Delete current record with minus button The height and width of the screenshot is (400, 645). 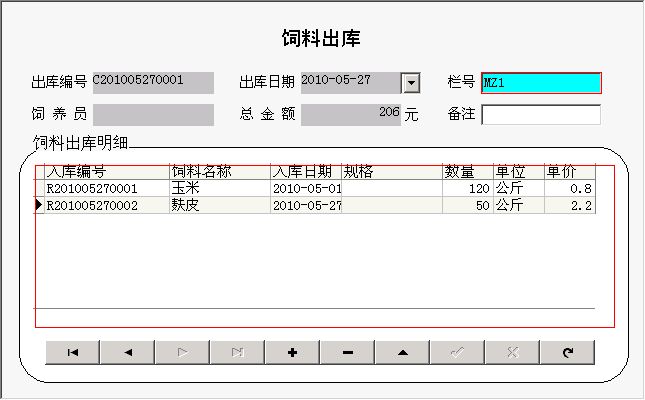pos(347,352)
